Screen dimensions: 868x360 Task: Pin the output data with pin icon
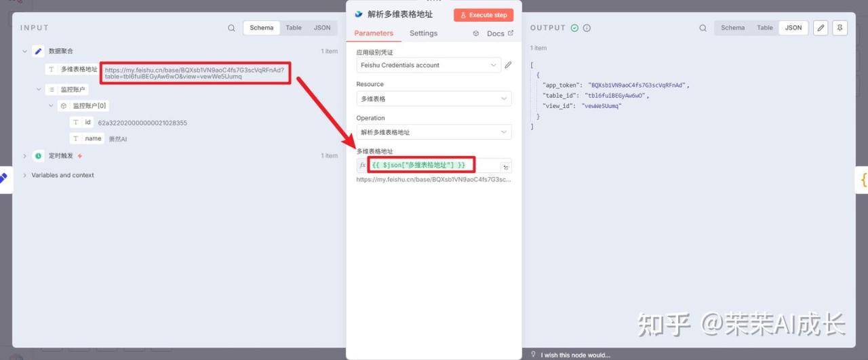pos(840,28)
